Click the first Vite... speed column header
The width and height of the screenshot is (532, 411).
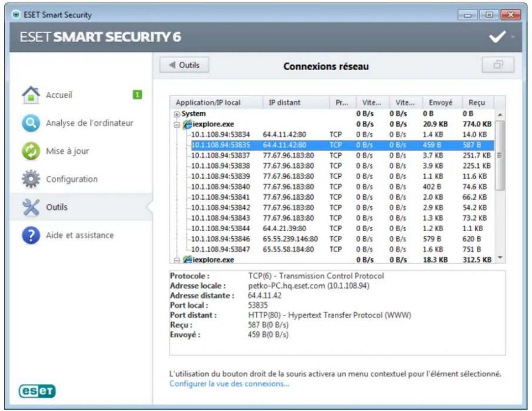(372, 103)
